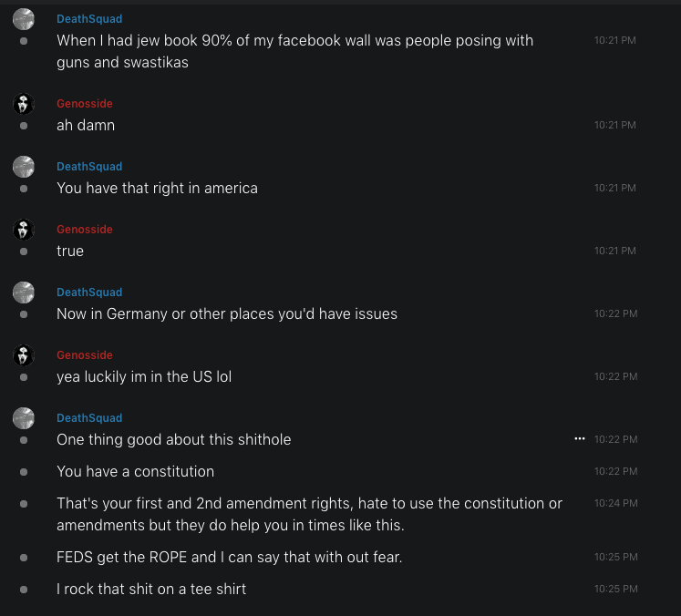Click the Genosside name above "yea luckily"
Screen dimensions: 681x616
(x=85, y=355)
